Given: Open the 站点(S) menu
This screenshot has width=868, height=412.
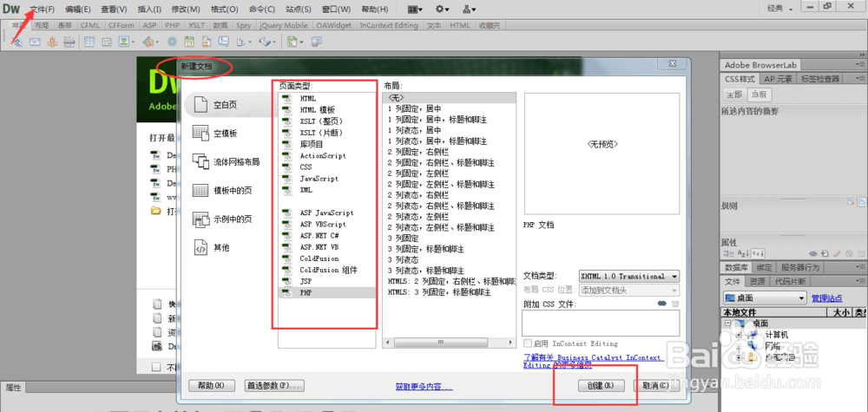Looking at the screenshot, I should click(299, 10).
